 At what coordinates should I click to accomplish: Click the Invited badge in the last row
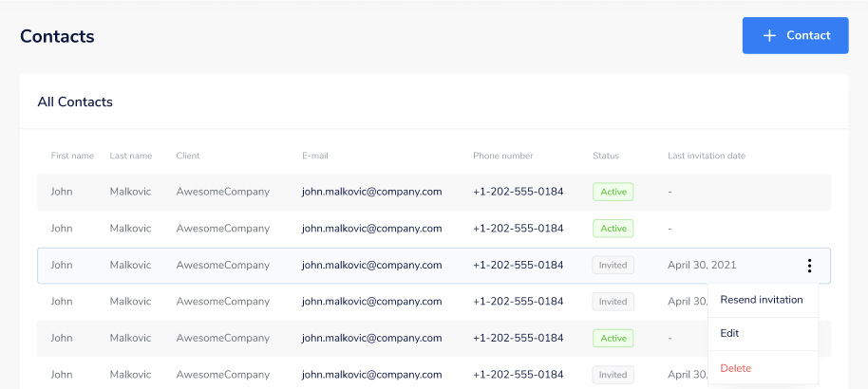(x=613, y=375)
